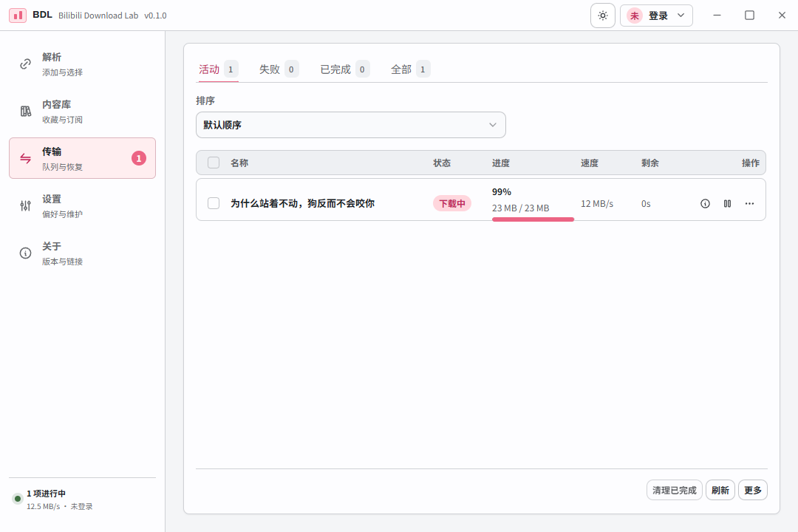This screenshot has width=798, height=532.
Task: Open the 默认顺序 sort dropdown
Action: click(351, 125)
